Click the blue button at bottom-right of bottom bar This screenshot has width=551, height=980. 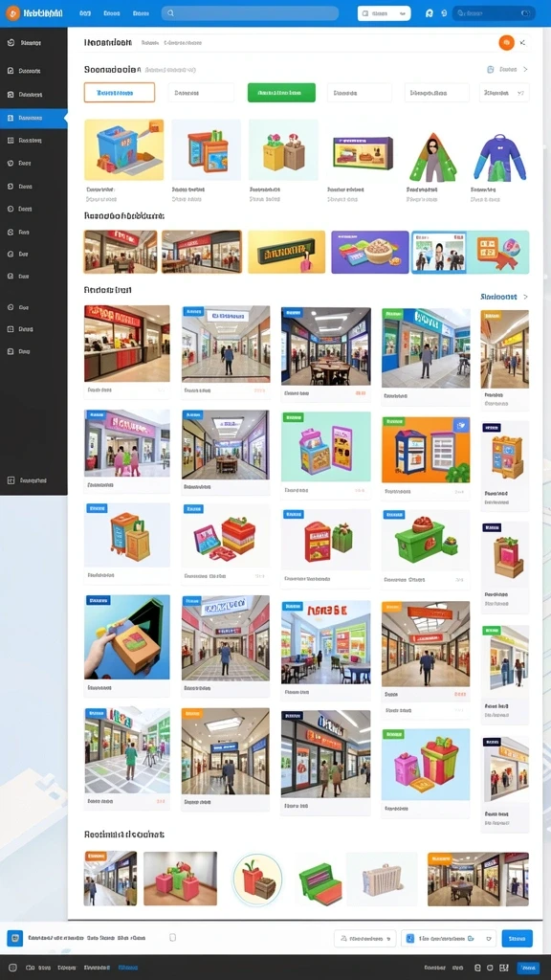518,938
